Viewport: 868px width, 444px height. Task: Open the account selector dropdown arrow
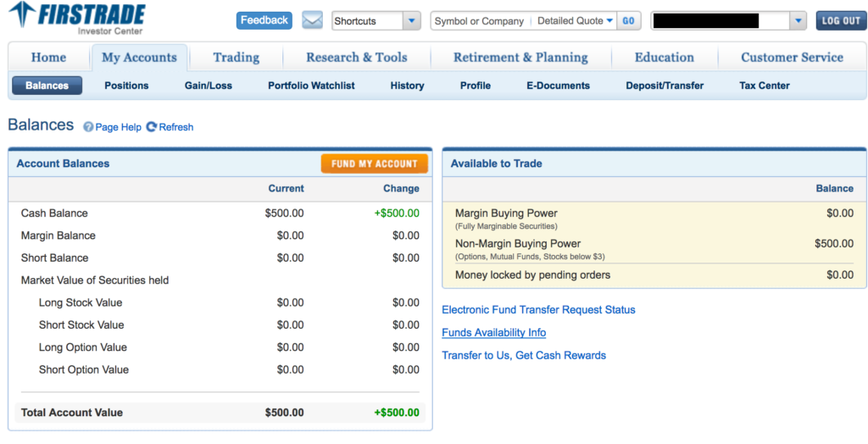coord(797,21)
